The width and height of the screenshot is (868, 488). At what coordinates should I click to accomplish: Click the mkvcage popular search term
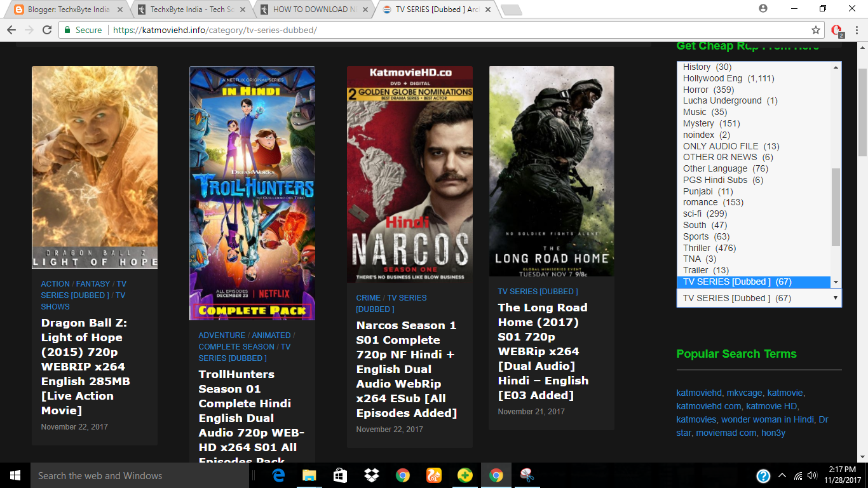tap(744, 393)
